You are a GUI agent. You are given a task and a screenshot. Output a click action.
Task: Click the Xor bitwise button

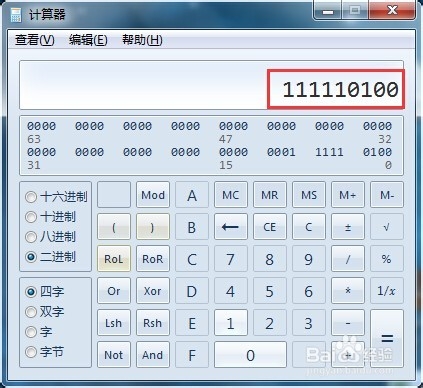point(153,291)
